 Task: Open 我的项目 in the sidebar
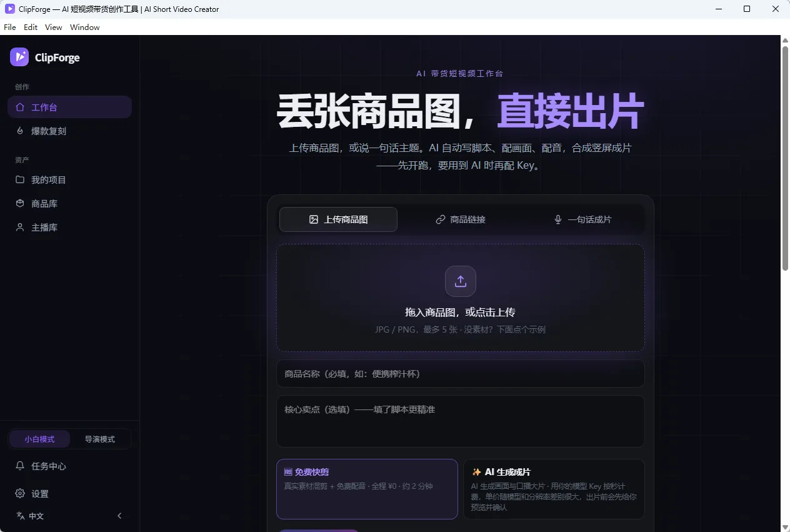[69, 179]
